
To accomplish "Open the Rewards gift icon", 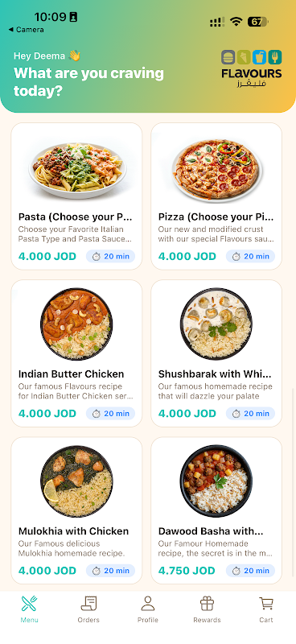I will pyautogui.click(x=207, y=603).
